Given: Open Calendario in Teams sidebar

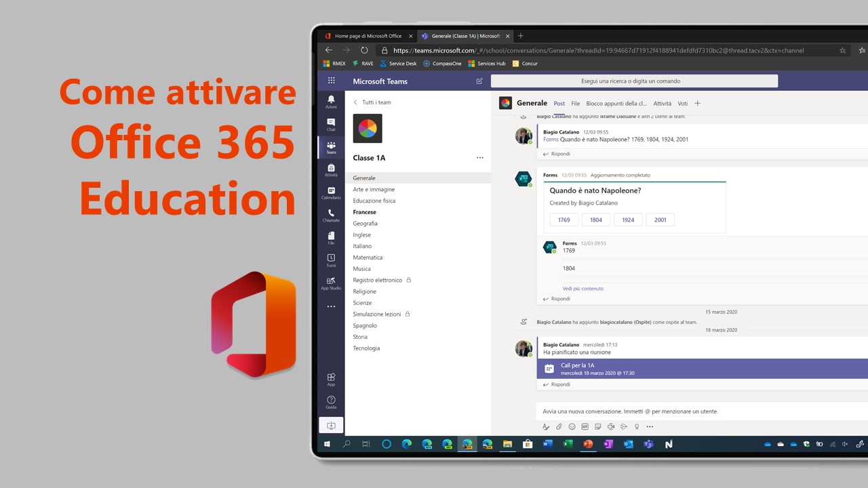Looking at the screenshot, I should click(331, 193).
